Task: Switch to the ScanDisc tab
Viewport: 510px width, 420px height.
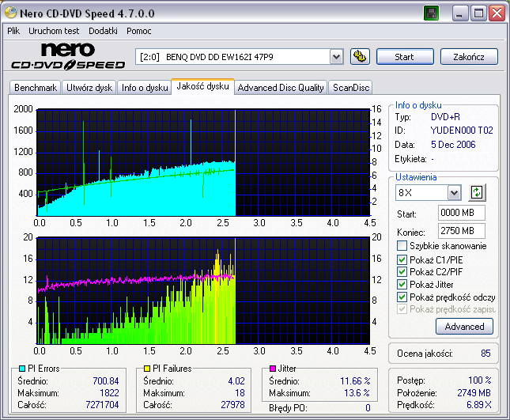Action: coord(350,88)
